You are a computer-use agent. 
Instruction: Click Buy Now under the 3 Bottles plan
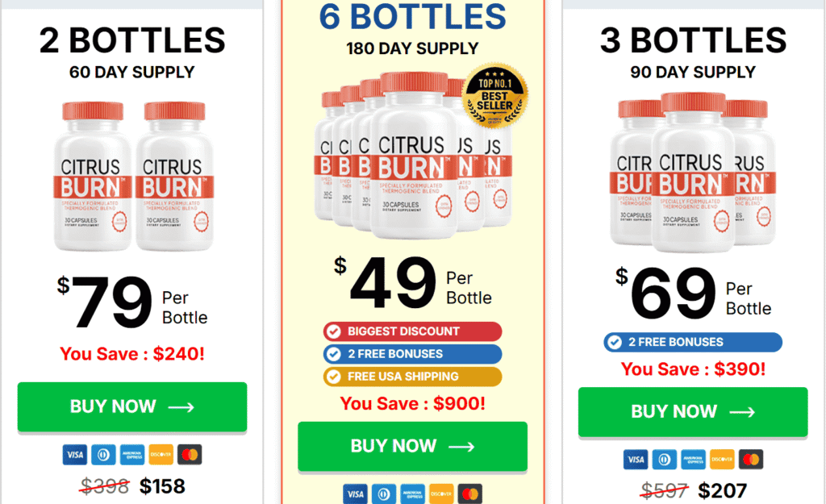[692, 412]
